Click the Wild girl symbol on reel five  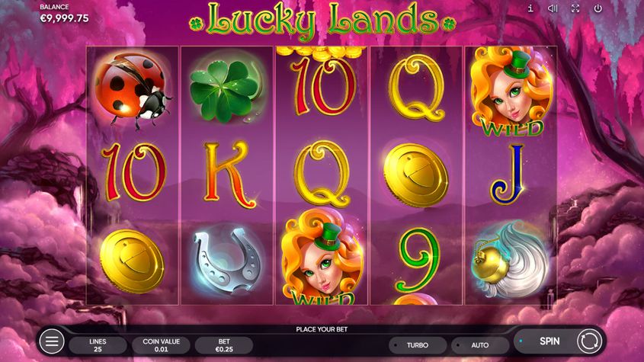tap(511, 91)
